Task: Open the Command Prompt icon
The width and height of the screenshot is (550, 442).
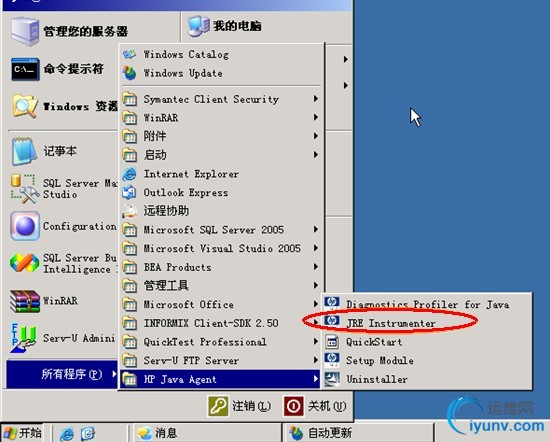Action: (25, 69)
